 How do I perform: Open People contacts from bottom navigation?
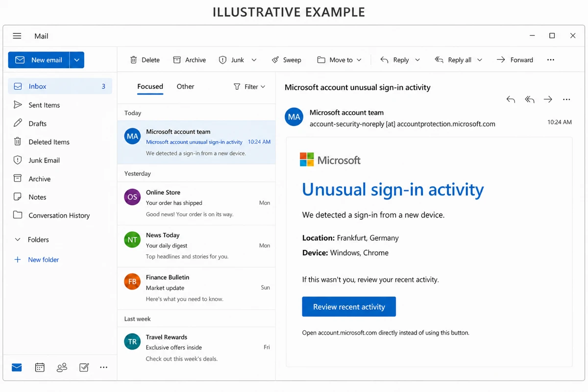[x=62, y=367]
